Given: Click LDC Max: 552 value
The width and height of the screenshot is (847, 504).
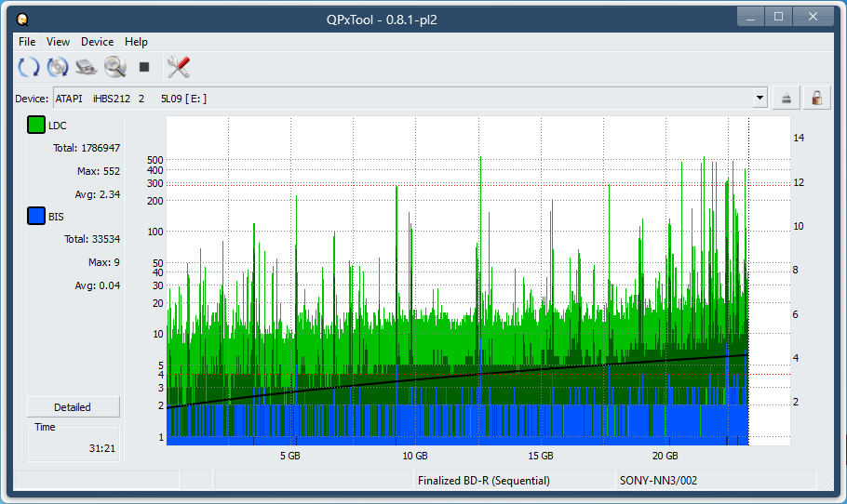Looking at the screenshot, I should click(99, 171).
